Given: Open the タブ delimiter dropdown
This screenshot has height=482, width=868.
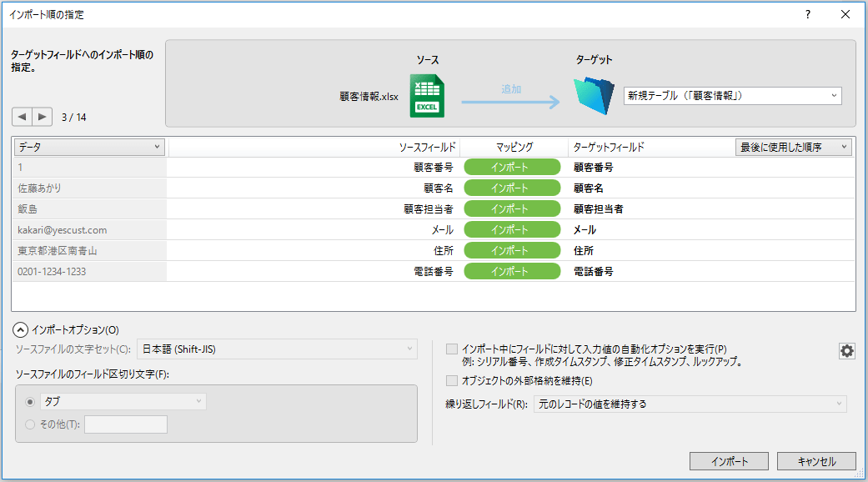Looking at the screenshot, I should (x=123, y=402).
